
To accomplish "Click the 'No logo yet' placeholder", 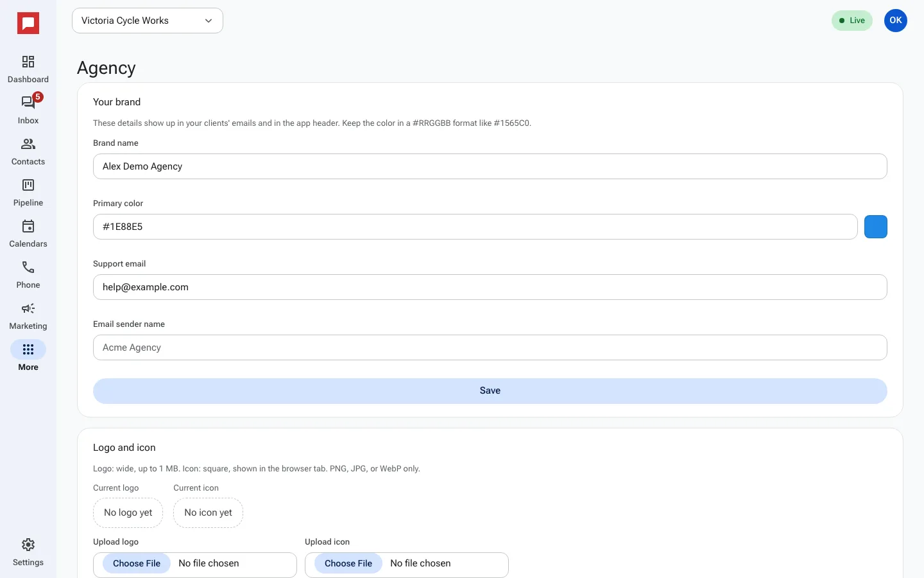I will pyautogui.click(x=128, y=513).
